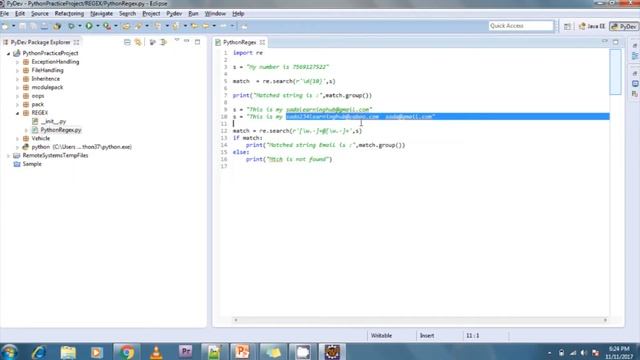Open the Search menu
The height and width of the screenshot is (360, 640).
pyautogui.click(x=127, y=13)
